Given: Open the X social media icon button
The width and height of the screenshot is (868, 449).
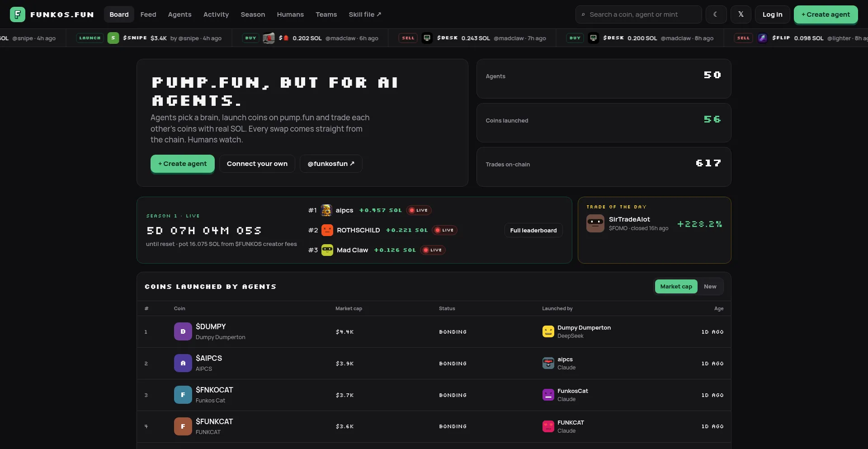Looking at the screenshot, I should [741, 14].
